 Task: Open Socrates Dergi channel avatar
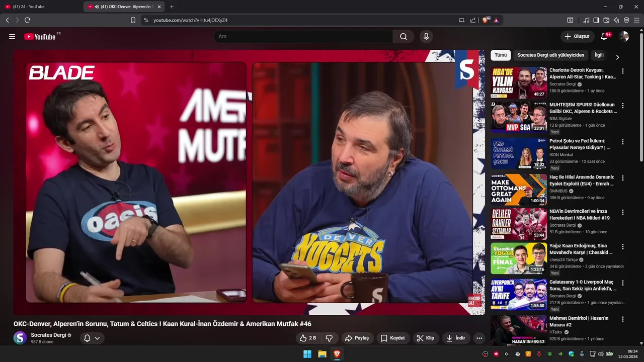[20, 338]
